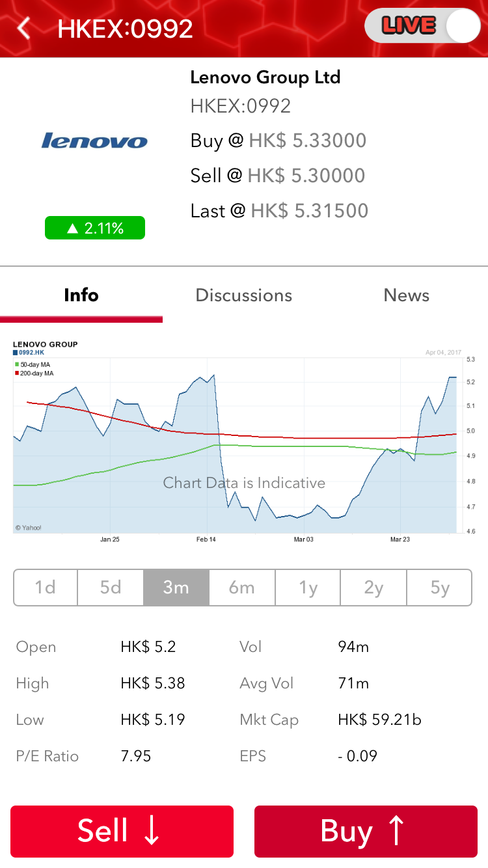Tap the 200-day MA legend marker
Viewport: 488px width, 868px height.
[x=17, y=373]
